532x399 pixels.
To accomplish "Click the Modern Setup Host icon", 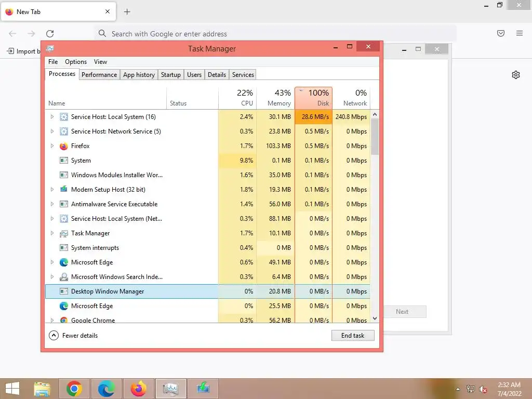I will tap(63, 189).
